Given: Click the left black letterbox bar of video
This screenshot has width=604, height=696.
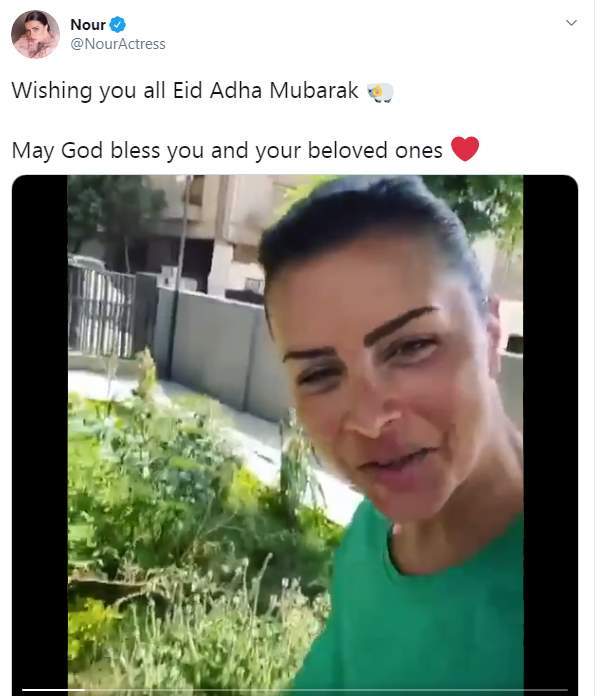Looking at the screenshot, I should pos(40,433).
